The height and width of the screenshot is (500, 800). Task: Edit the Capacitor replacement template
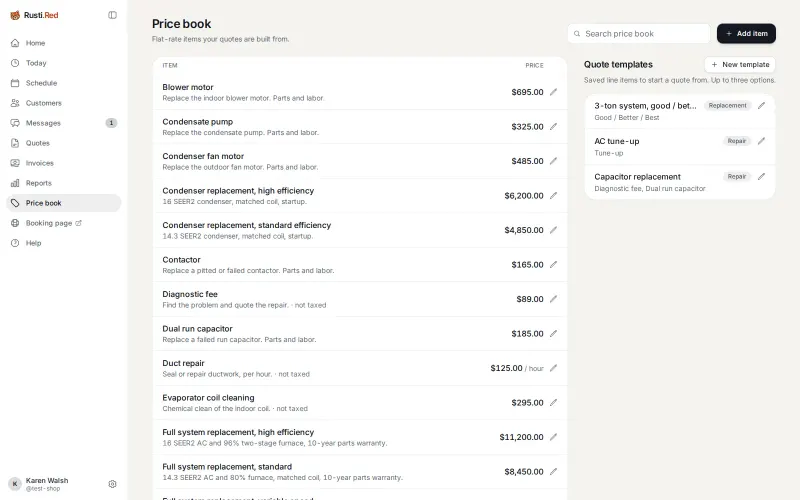point(761,177)
